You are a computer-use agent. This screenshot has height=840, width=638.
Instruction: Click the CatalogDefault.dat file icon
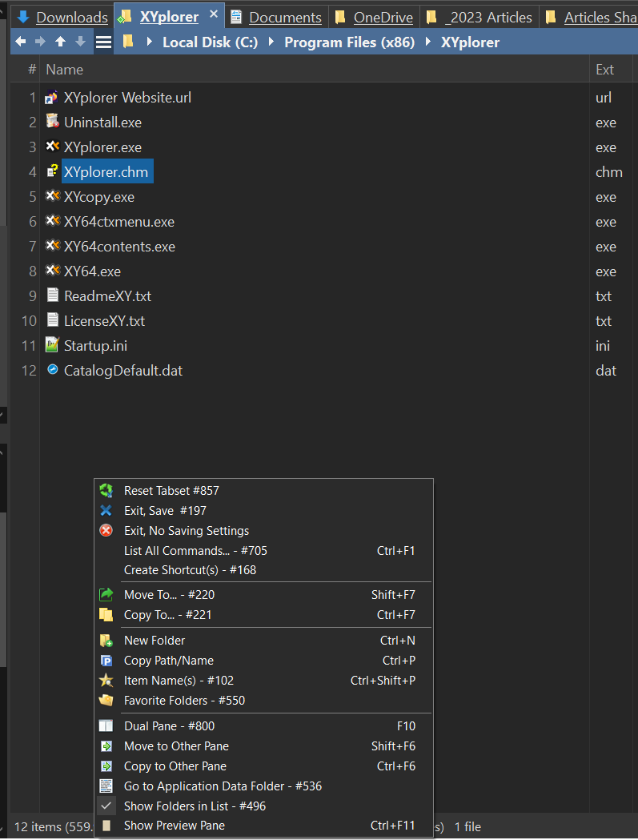point(52,370)
